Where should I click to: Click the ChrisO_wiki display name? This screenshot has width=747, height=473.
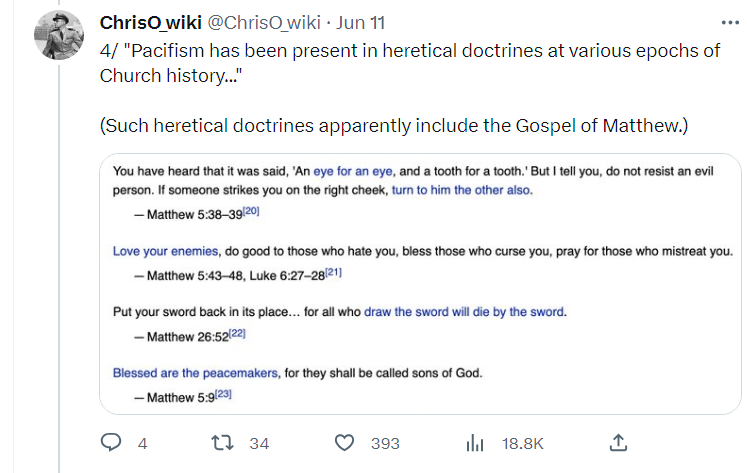151,22
